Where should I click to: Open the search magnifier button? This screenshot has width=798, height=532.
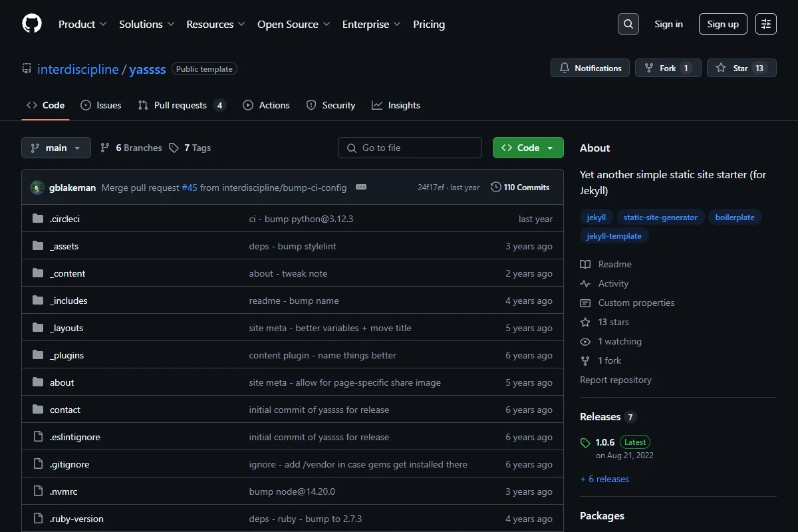[x=628, y=24]
